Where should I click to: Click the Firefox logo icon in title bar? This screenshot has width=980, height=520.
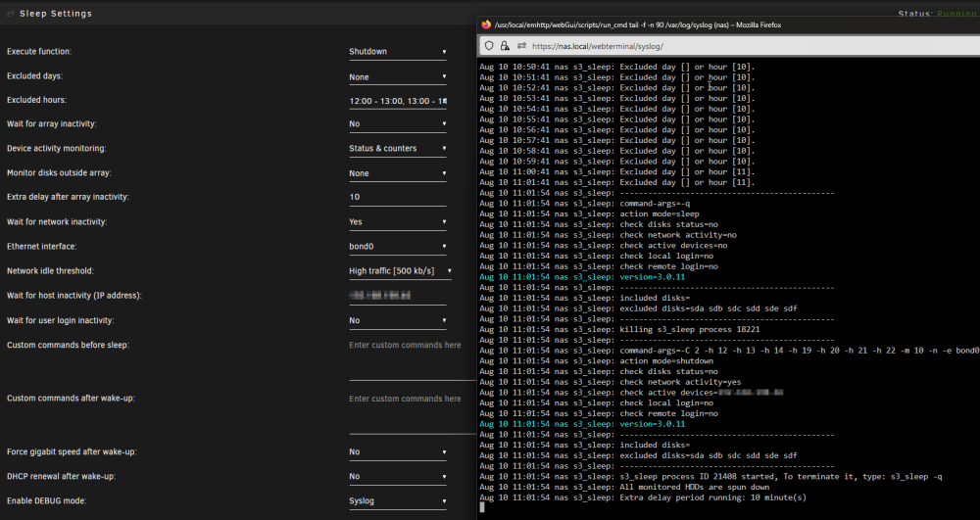[486, 24]
